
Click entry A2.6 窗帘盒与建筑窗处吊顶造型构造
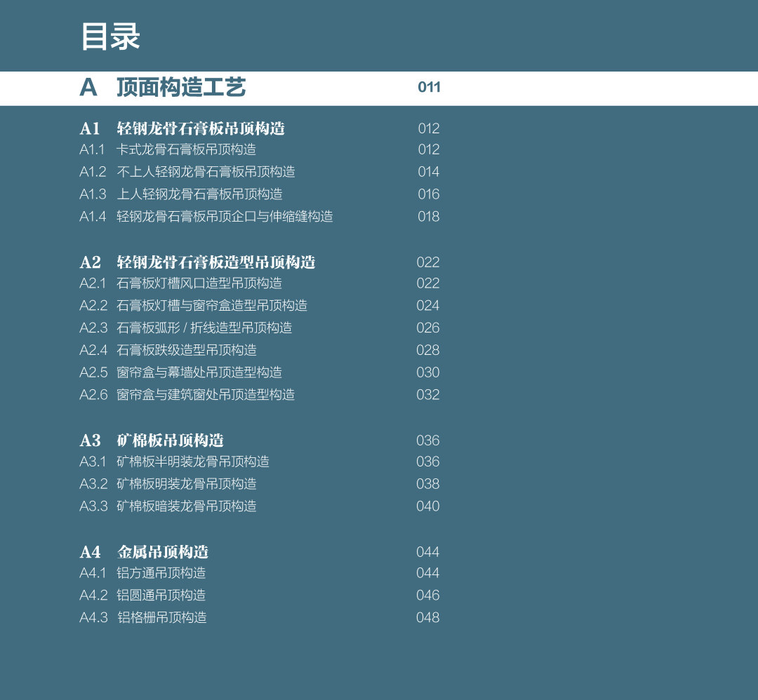pos(187,395)
